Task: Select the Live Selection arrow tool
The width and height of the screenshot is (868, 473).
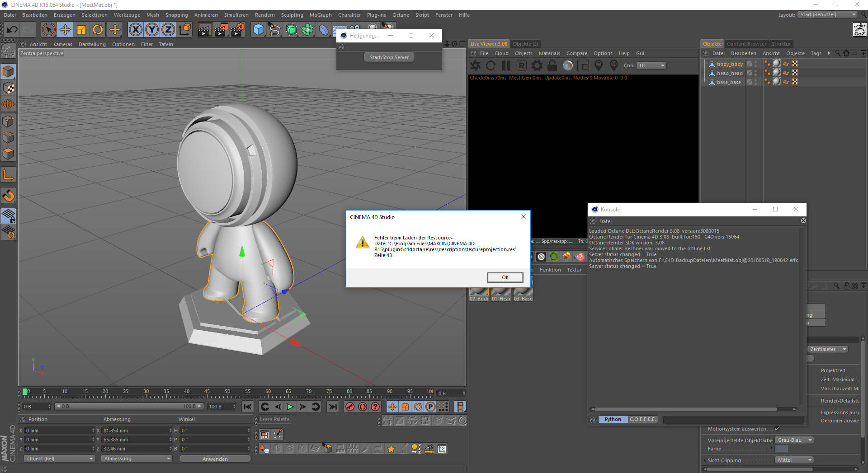Action: (x=48, y=30)
